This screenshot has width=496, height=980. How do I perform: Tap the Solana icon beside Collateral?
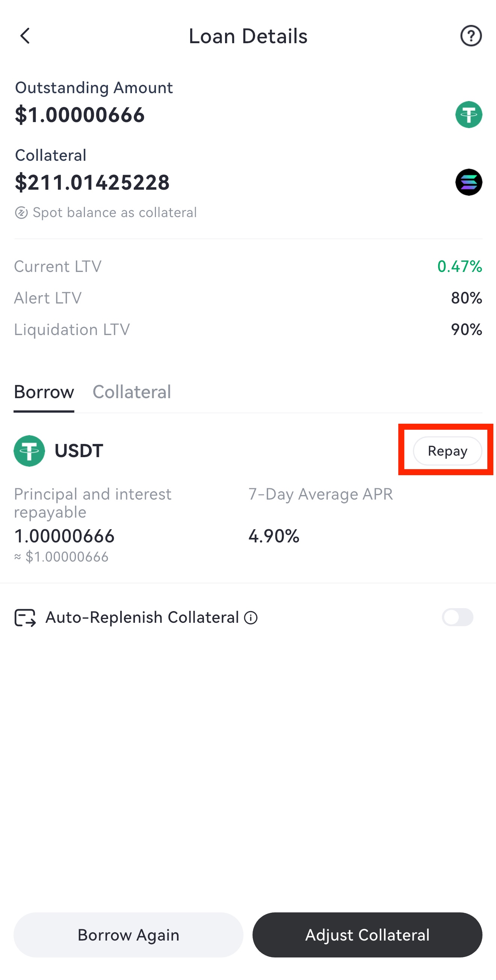pyautogui.click(x=468, y=182)
